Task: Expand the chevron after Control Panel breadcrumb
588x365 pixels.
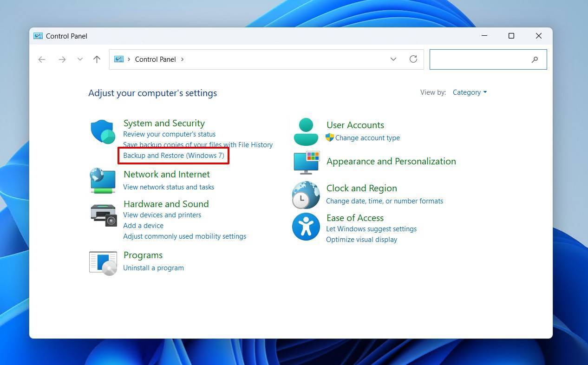Action: (x=183, y=59)
